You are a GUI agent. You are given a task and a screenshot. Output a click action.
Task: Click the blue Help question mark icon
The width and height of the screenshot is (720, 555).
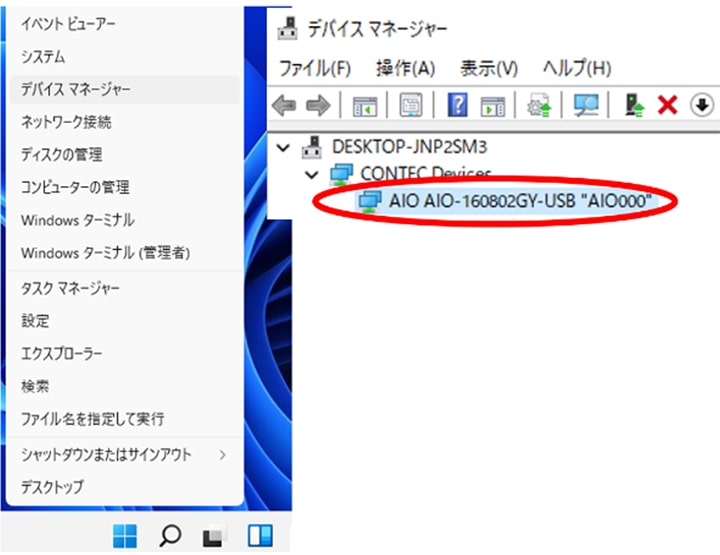458,105
